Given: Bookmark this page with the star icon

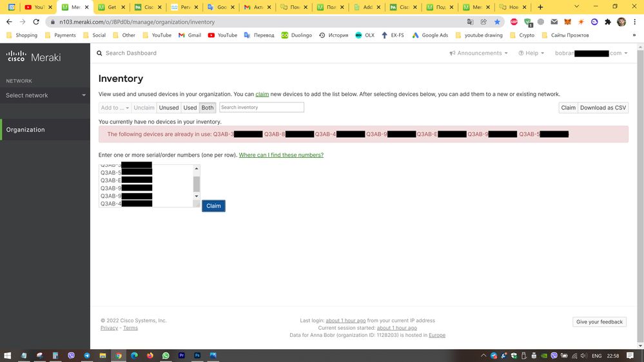Looking at the screenshot, I should click(x=497, y=22).
